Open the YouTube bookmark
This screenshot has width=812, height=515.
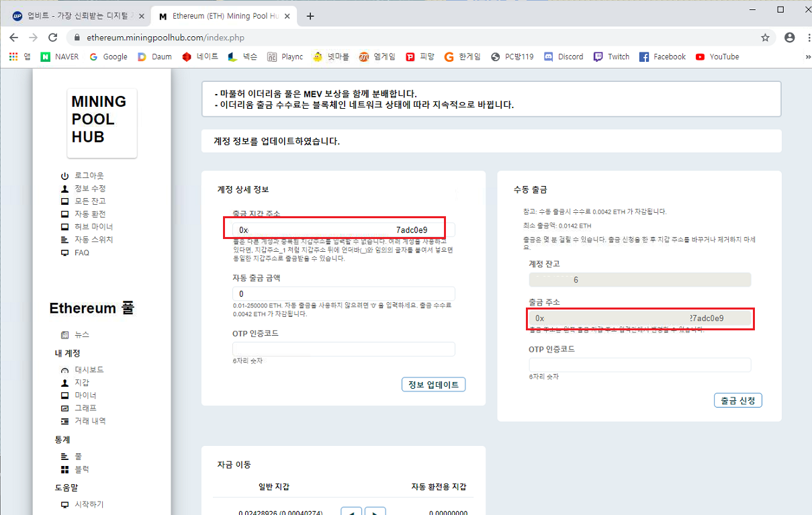coord(717,57)
